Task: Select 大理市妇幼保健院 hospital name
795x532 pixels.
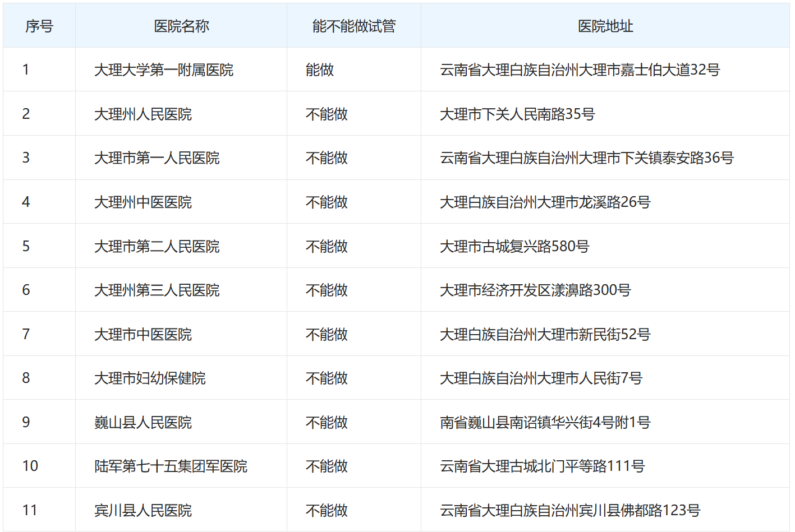Action: point(150,378)
